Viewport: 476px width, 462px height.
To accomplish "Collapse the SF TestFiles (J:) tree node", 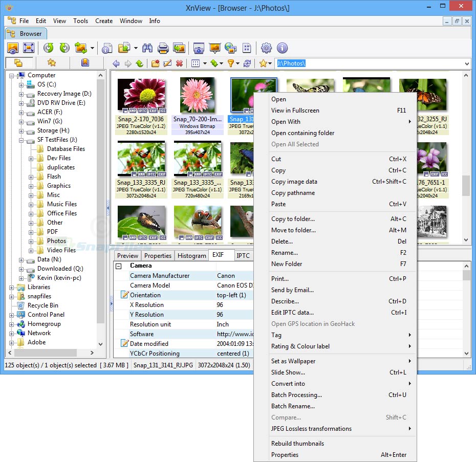I will pos(21,140).
